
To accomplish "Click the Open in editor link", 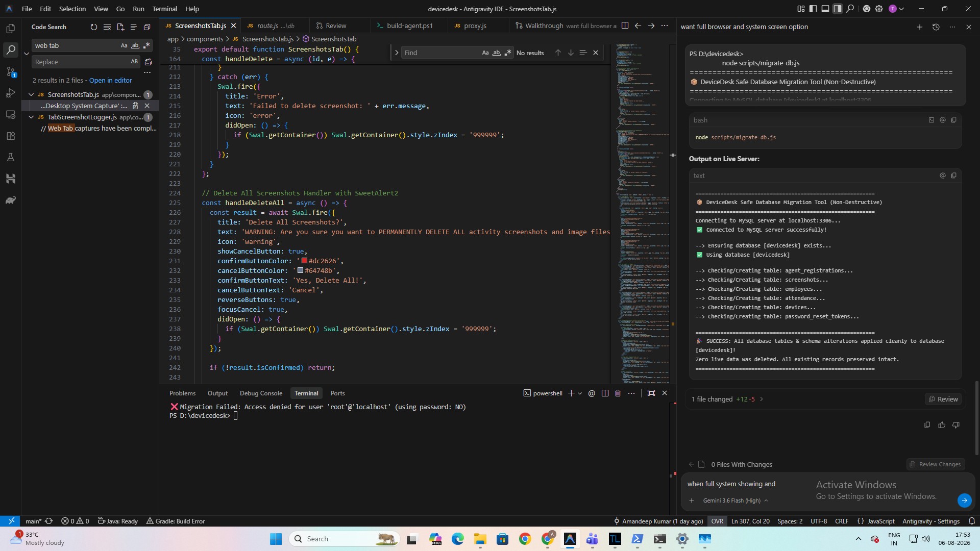I will pyautogui.click(x=110, y=81).
